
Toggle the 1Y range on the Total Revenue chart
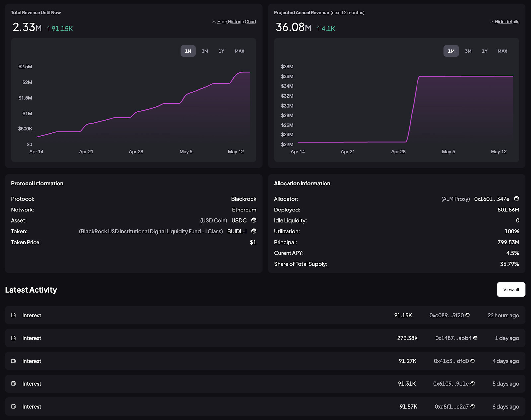coord(221,51)
